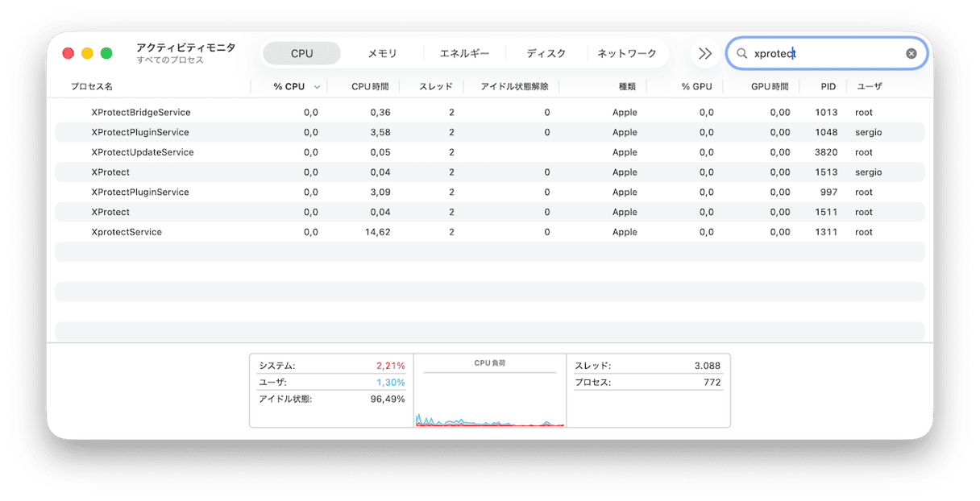
Task: Open the ネットワーク view
Action: 627,53
